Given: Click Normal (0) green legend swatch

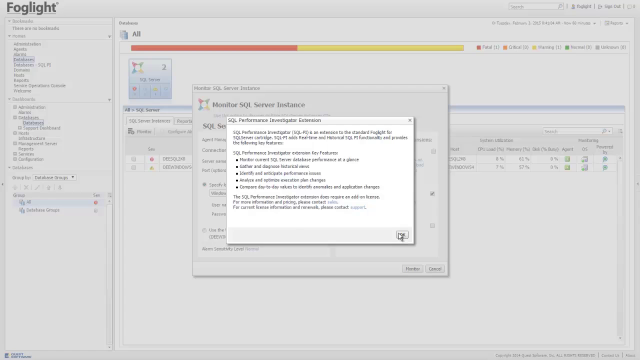Looking at the screenshot, I should 567,48.
